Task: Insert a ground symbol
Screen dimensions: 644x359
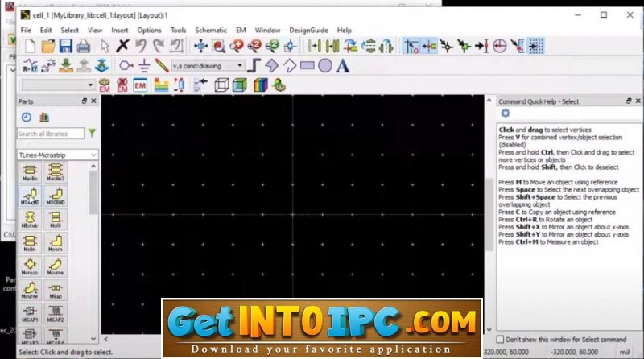Action: [144, 66]
